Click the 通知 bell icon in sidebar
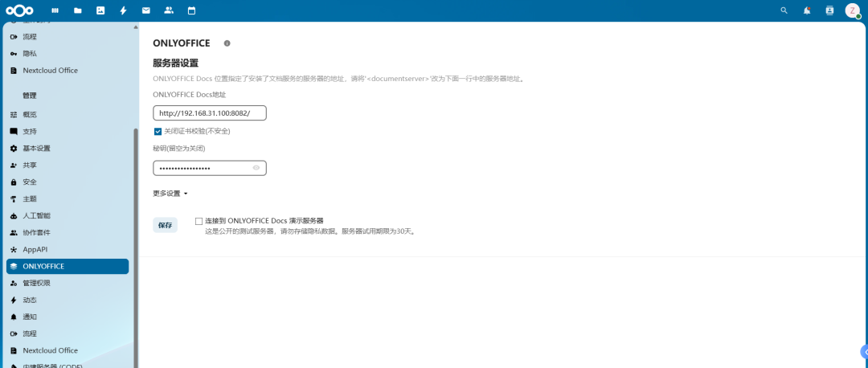Image resolution: width=868 pixels, height=368 pixels. pos(14,317)
